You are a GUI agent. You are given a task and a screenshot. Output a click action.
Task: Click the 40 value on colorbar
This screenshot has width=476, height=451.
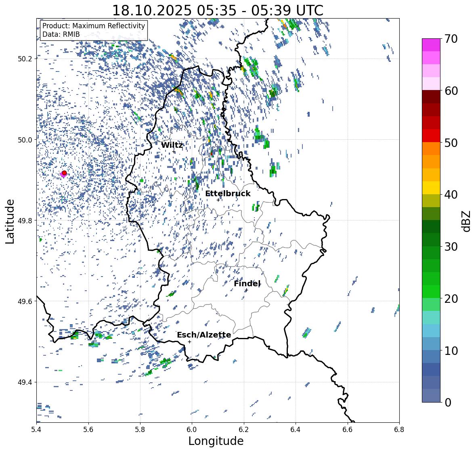pyautogui.click(x=451, y=195)
